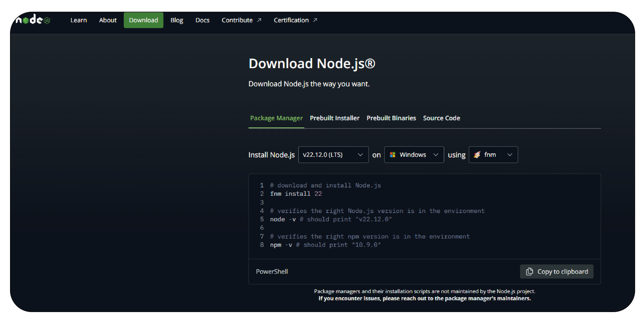Open the Certification link
The width and height of the screenshot is (644, 320).
[296, 20]
